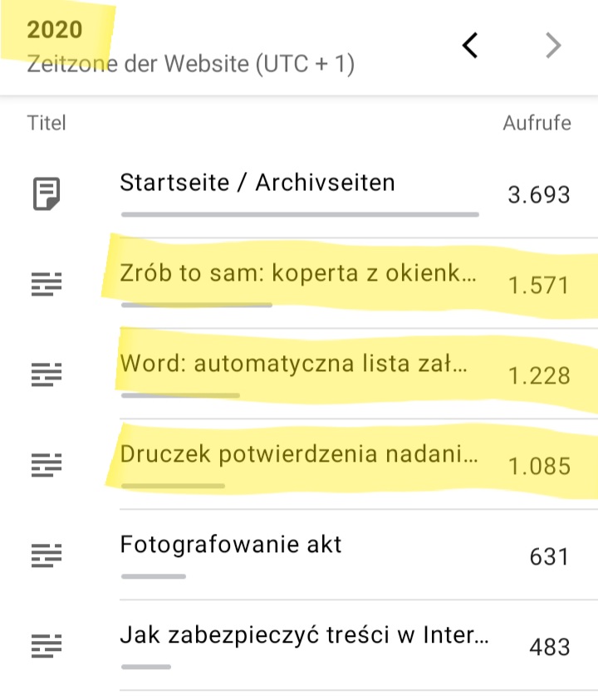Click the Aufrufe column header
This screenshot has height=700, width=598.
point(537,124)
